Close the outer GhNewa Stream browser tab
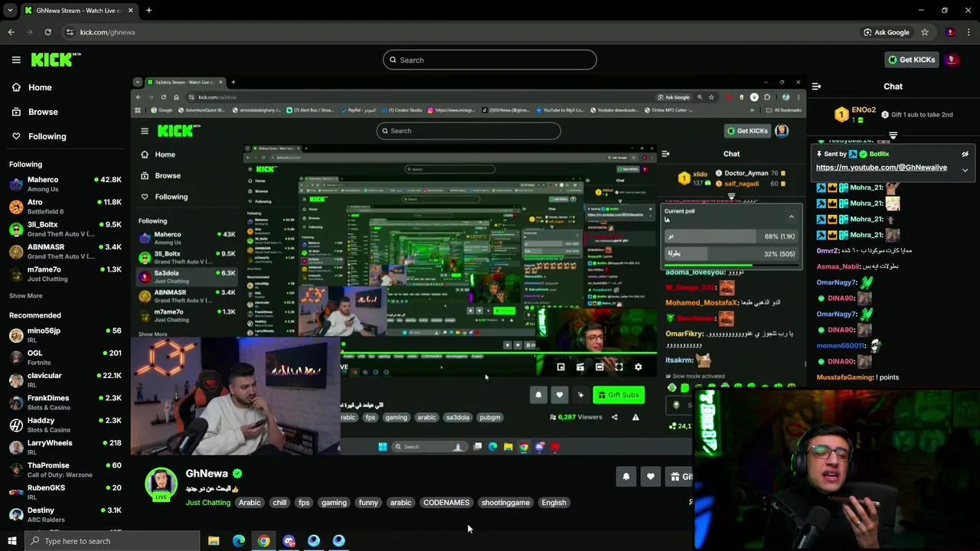The height and width of the screenshot is (551, 980). pos(130,11)
